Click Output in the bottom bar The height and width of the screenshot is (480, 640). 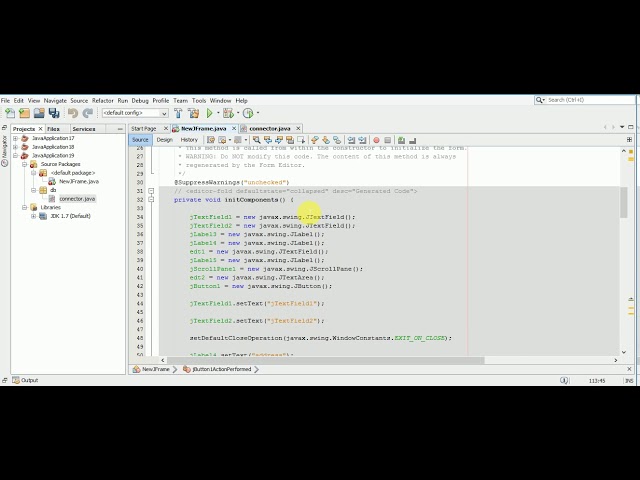(x=29, y=380)
